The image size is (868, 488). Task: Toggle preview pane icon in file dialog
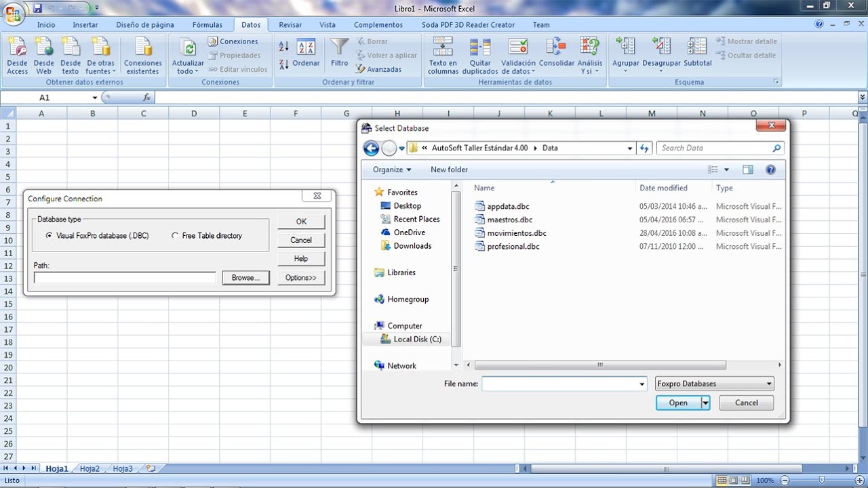(747, 169)
